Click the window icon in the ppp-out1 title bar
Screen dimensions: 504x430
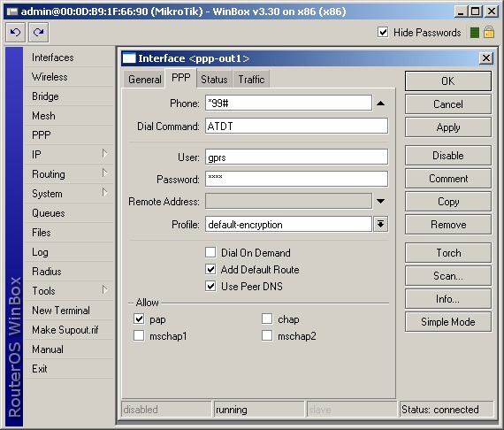pos(129,58)
